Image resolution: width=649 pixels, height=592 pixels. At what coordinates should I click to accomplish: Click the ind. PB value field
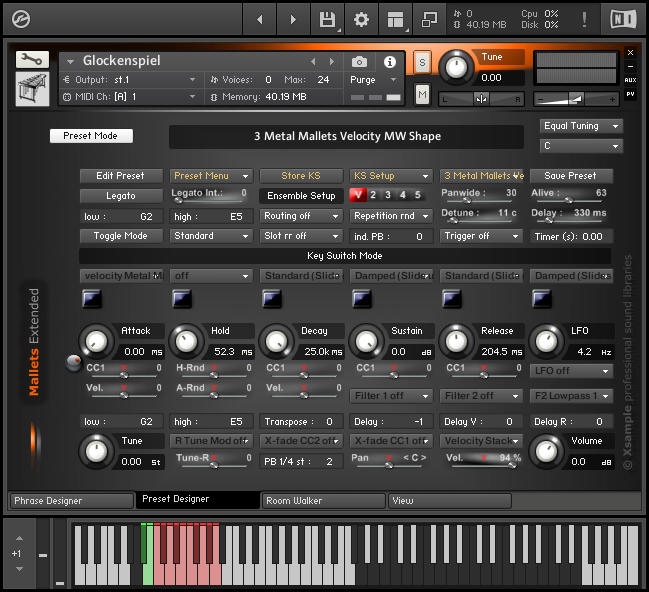click(391, 236)
